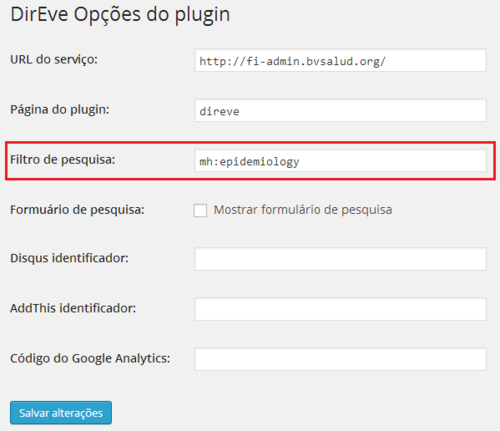
Task: Click the 'mh:epidemiology' filter text
Action: (x=249, y=162)
